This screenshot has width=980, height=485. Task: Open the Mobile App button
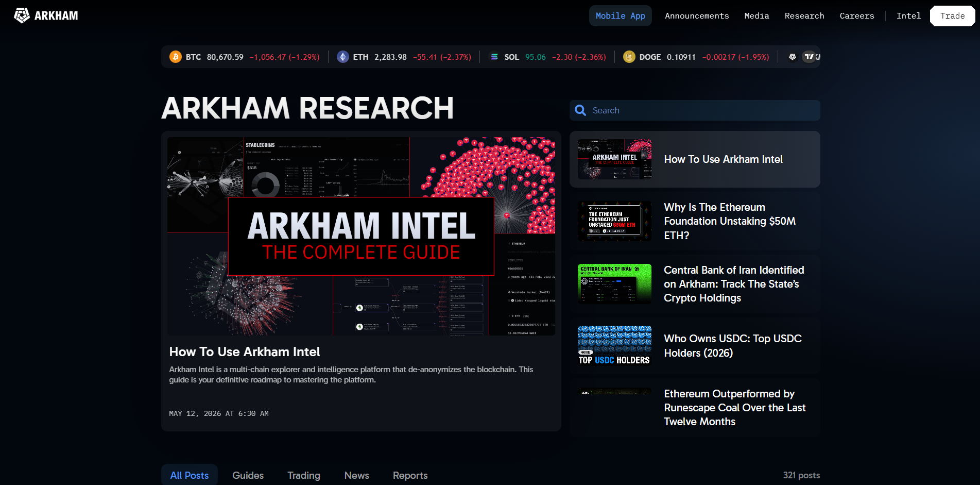(621, 15)
